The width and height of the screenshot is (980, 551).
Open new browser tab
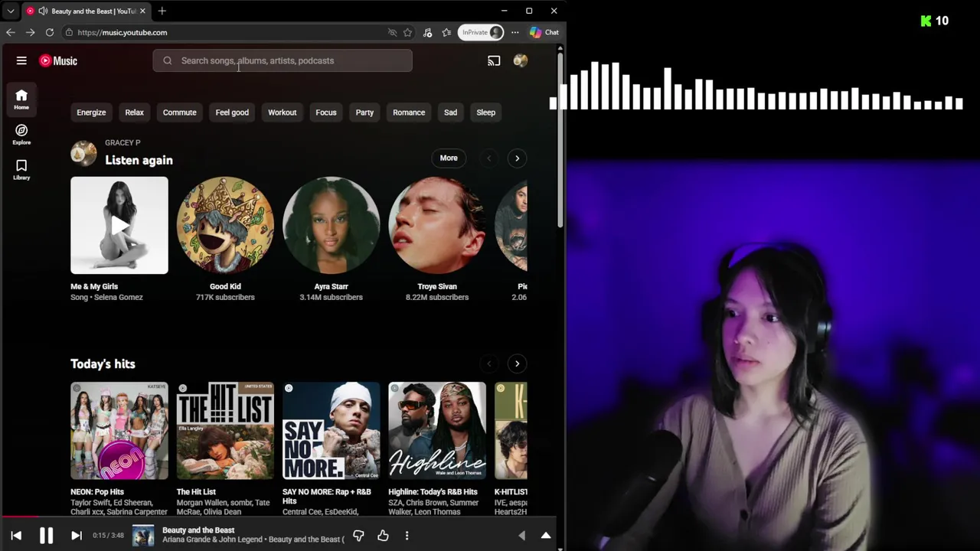[162, 11]
